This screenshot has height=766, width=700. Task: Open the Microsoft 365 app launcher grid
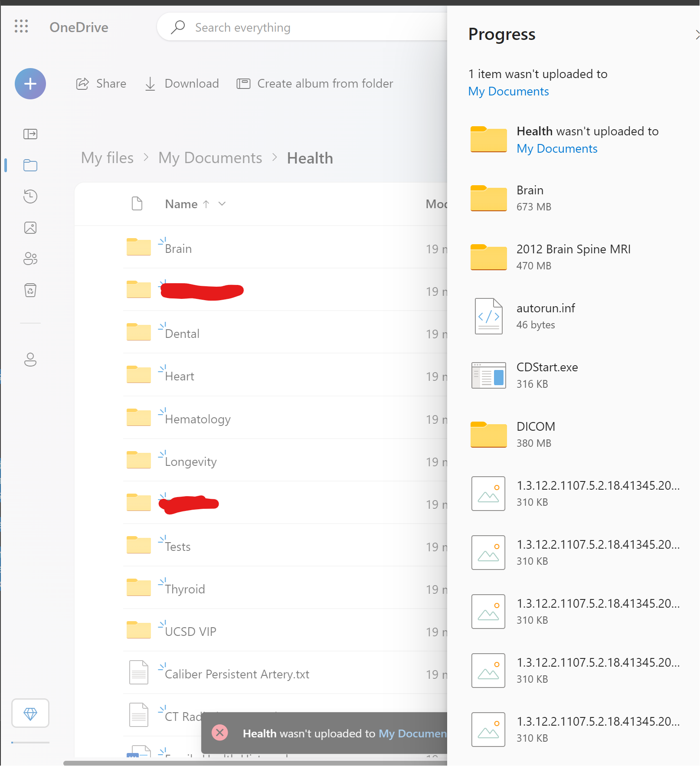point(21,27)
